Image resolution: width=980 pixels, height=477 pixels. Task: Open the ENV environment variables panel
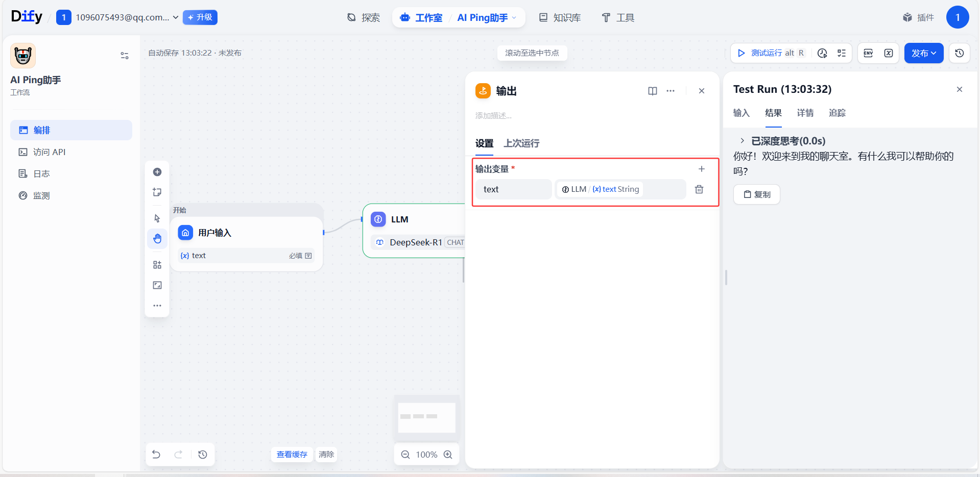[868, 53]
